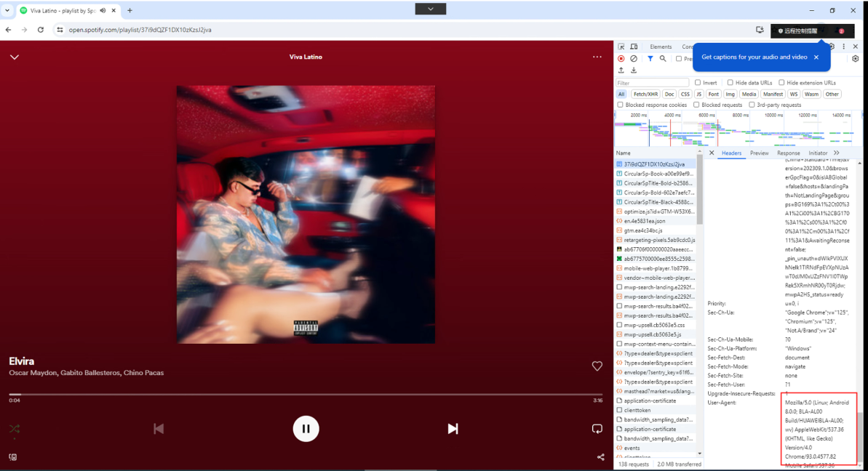Skip to the next track
Viewport: 868px width, 471px height.
click(453, 428)
